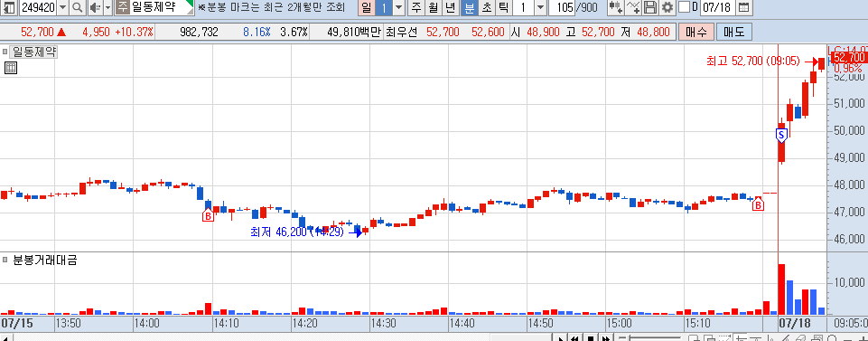The height and width of the screenshot is (341, 868).
Task: Click the grid table icon under 일동제약
Action: tap(11, 68)
